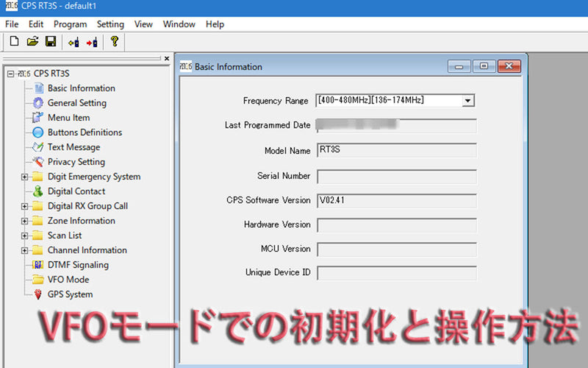The width and height of the screenshot is (588, 368).
Task: Expand the Zone Information node
Action: (x=25, y=221)
